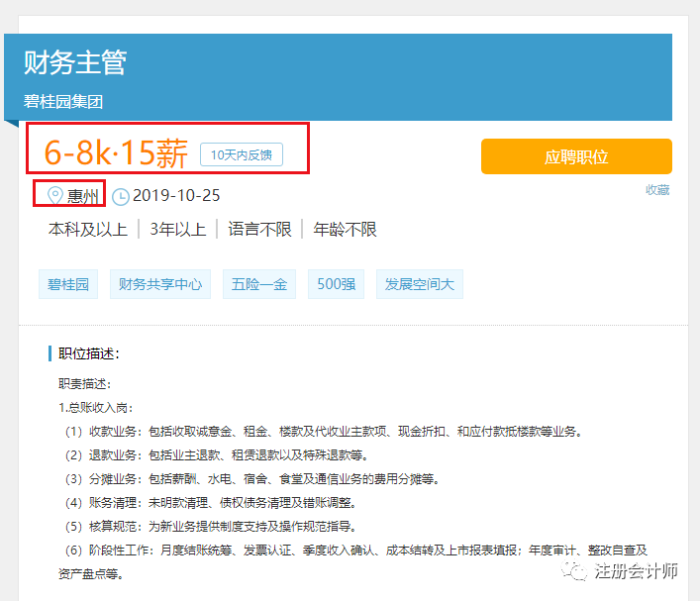Click the (3) 分摊业务 description line
The width and height of the screenshot is (700, 601).
tap(252, 479)
